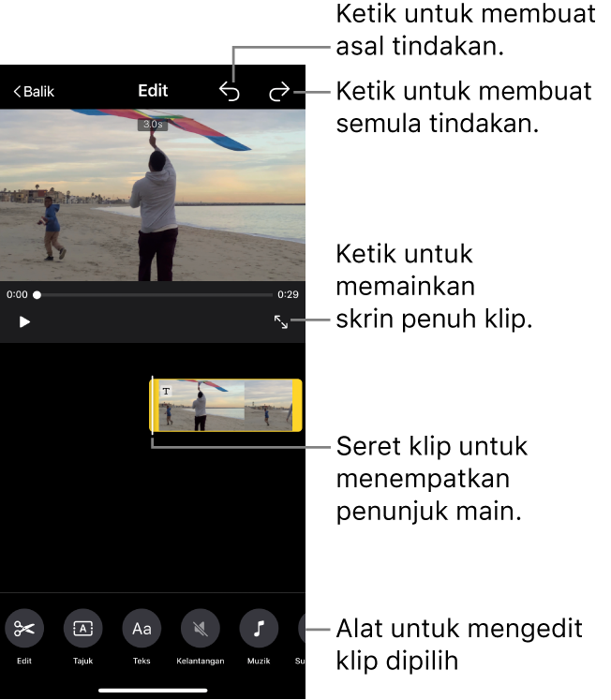Tap the redo arrow icon

pyautogui.click(x=279, y=92)
